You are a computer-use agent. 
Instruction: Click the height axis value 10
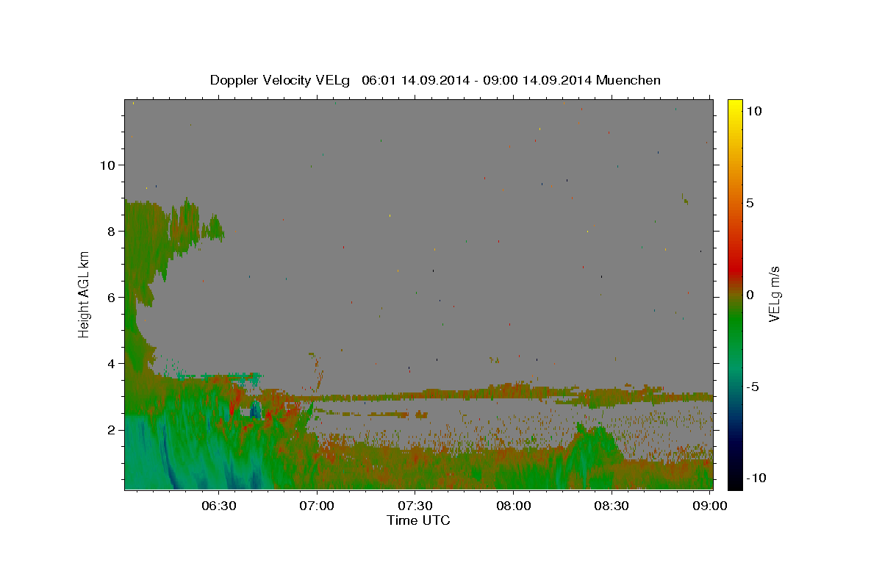[x=107, y=165]
